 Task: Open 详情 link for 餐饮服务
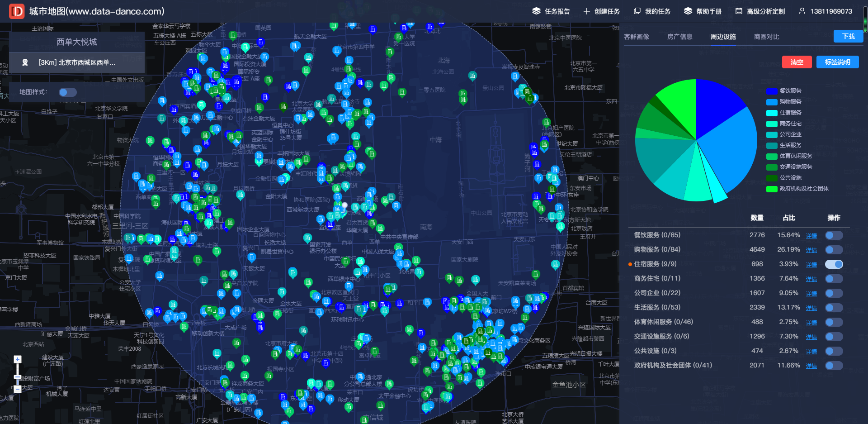pos(811,236)
